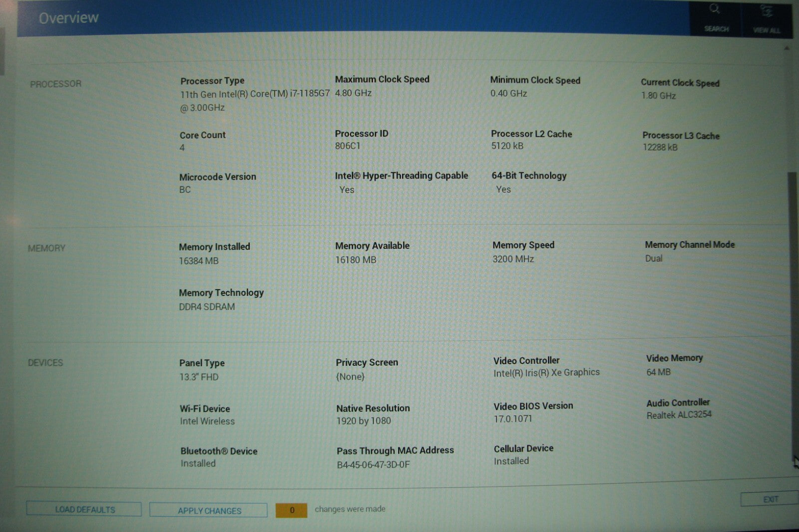Click the Memory Installed value 16384 MB

coord(199,261)
